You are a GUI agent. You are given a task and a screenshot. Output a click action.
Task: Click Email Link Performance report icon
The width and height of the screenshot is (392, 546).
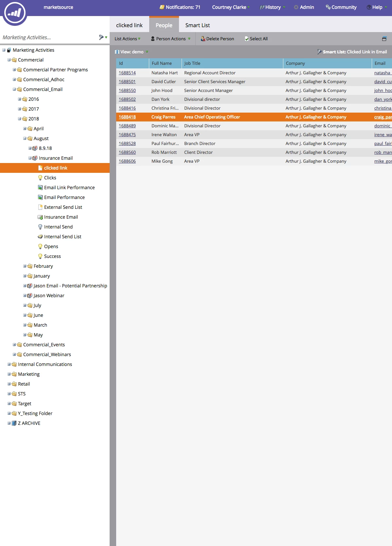pyautogui.click(x=40, y=188)
